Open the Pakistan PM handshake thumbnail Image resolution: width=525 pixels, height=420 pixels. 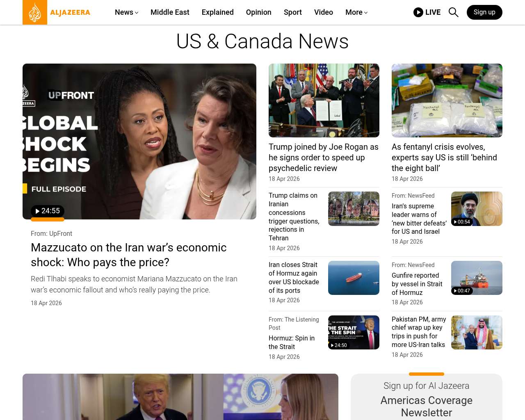[x=477, y=332]
